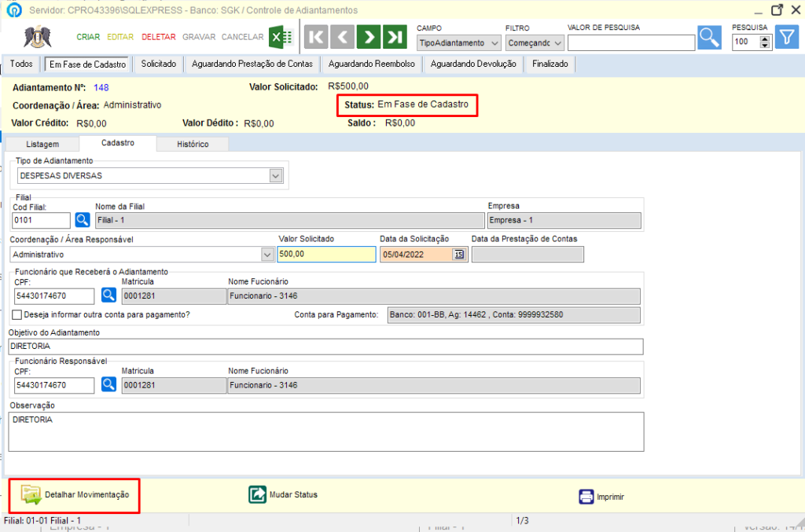Check 'Deseja informar outra conta para pagamento?'
Image resolution: width=805 pixels, height=532 pixels.
[17, 314]
